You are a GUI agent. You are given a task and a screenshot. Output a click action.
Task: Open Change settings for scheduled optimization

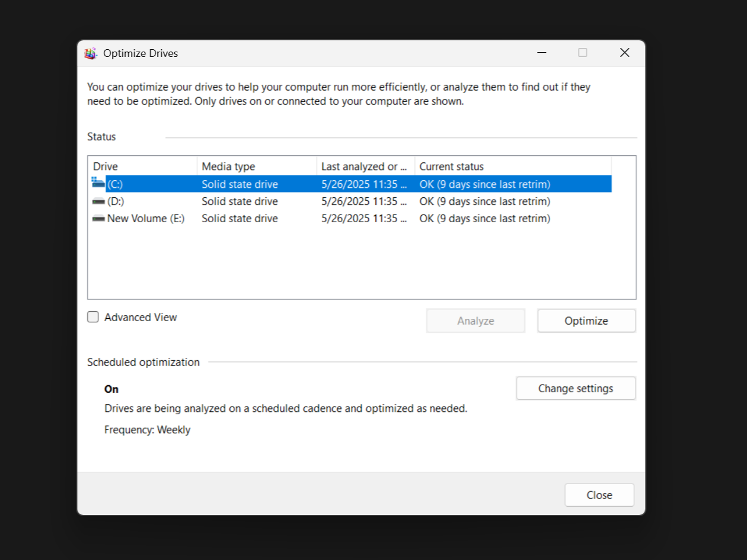575,389
